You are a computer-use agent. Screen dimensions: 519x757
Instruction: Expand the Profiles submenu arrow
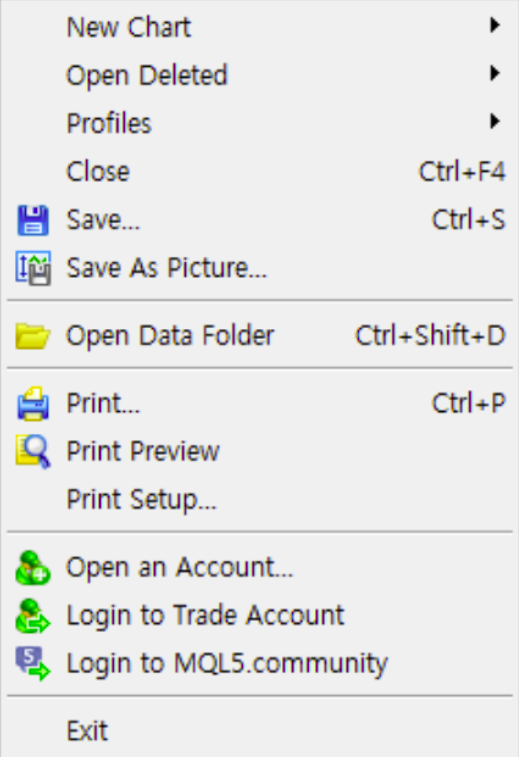(x=494, y=121)
